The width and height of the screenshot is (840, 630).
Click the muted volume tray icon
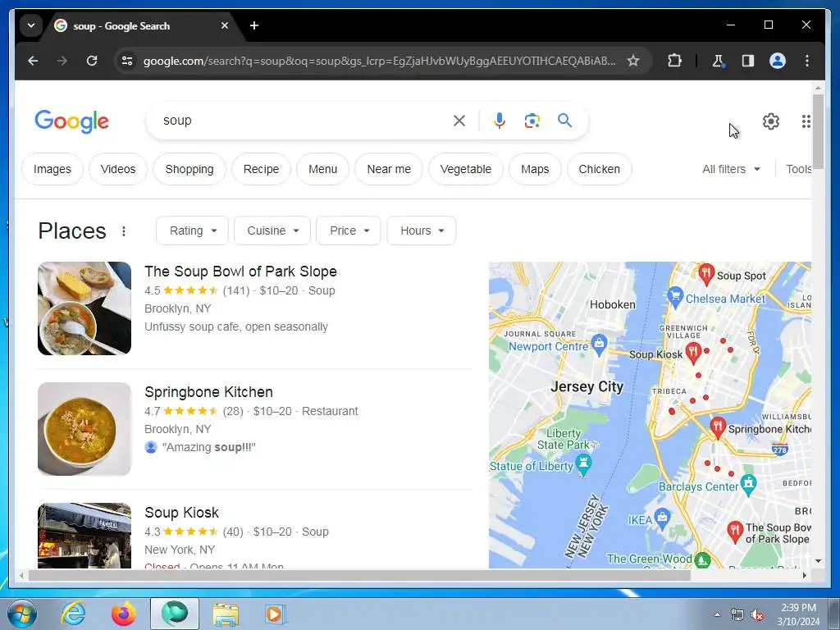click(757, 615)
